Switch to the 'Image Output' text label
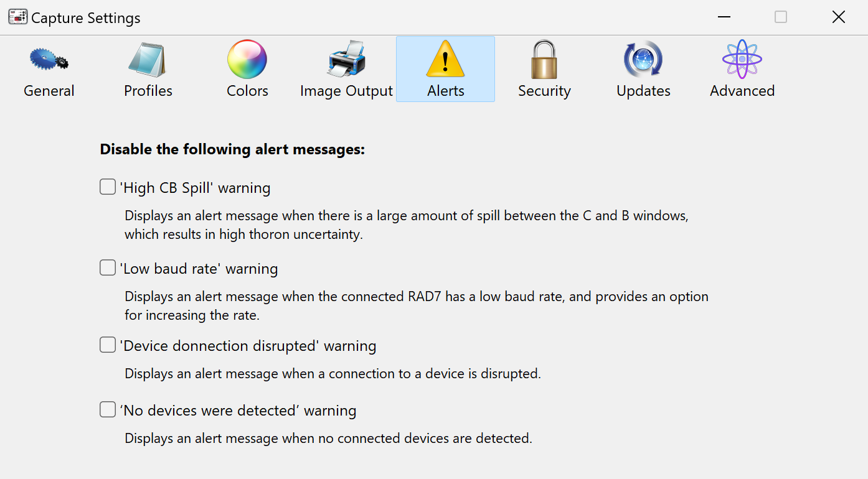 346,91
